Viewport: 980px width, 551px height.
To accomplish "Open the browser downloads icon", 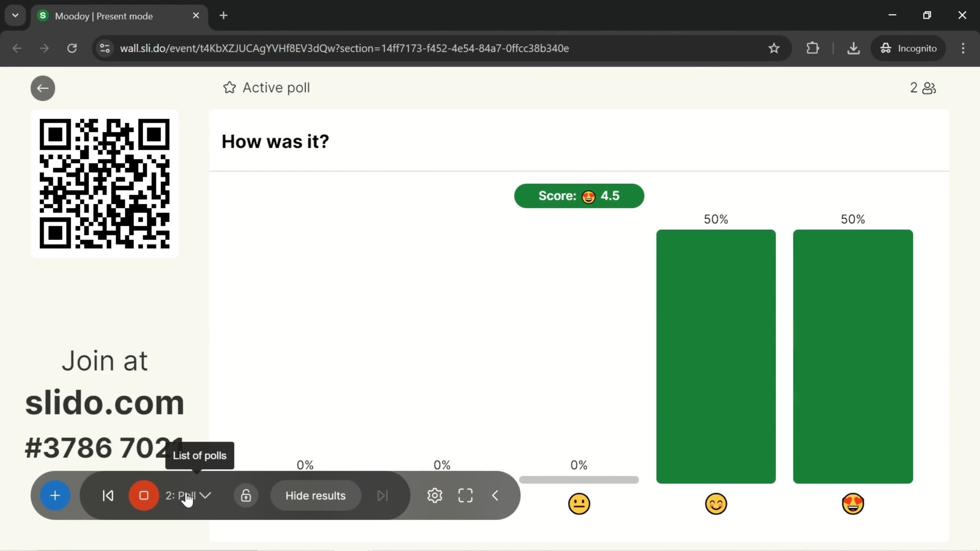I will click(x=853, y=48).
